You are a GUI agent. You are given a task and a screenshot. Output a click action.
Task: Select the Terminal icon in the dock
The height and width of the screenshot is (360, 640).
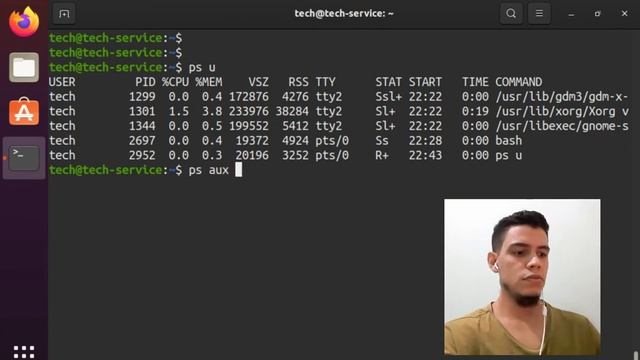coord(24,158)
